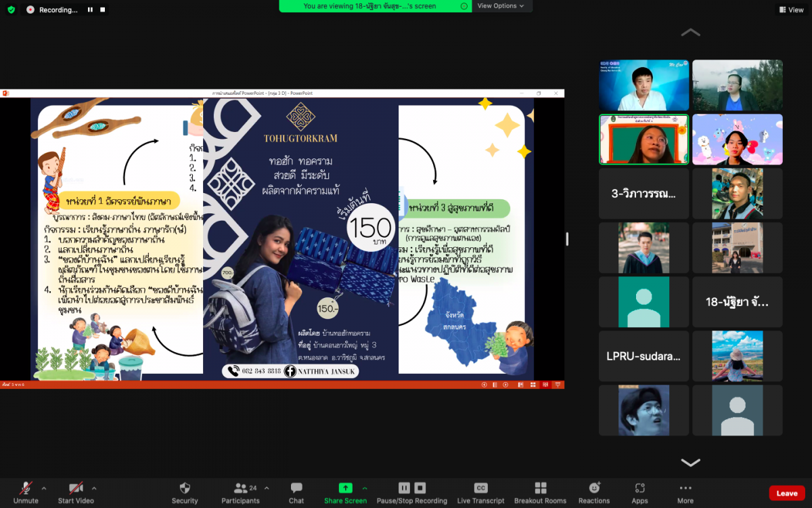Open the View Options dropdown
The height and width of the screenshot is (508, 812).
[501, 6]
